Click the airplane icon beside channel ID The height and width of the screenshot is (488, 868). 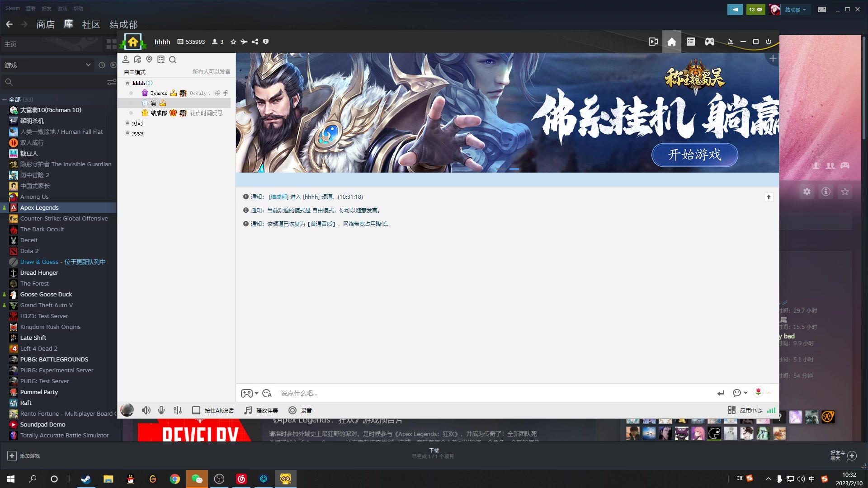244,42
